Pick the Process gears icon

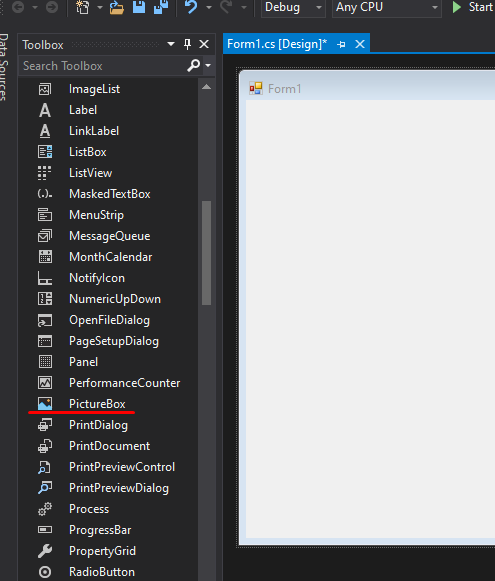click(45, 509)
